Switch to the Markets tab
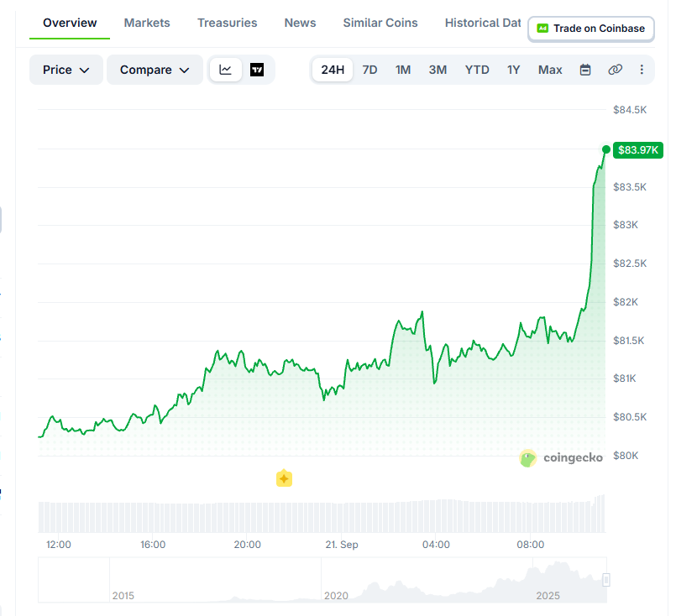676x616 pixels. (x=147, y=23)
